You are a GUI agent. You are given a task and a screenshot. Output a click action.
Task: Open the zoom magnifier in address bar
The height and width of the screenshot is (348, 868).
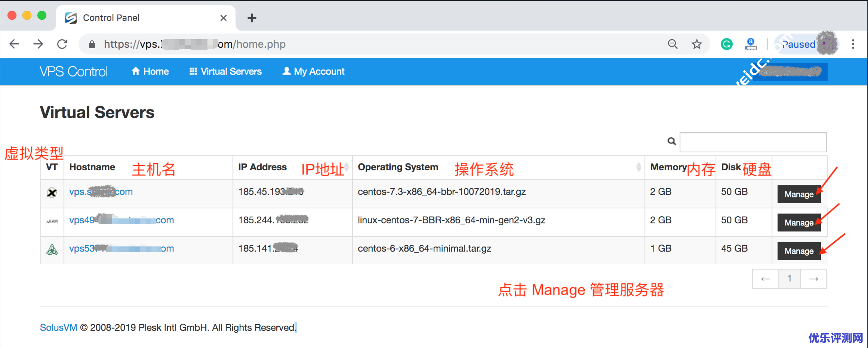click(x=672, y=44)
